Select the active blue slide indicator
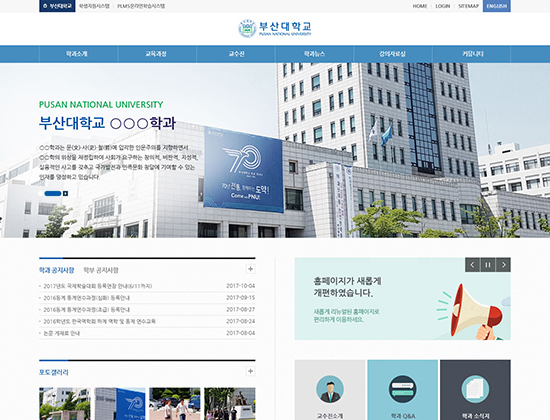Screen dimensions: 550x420 [53, 193]
